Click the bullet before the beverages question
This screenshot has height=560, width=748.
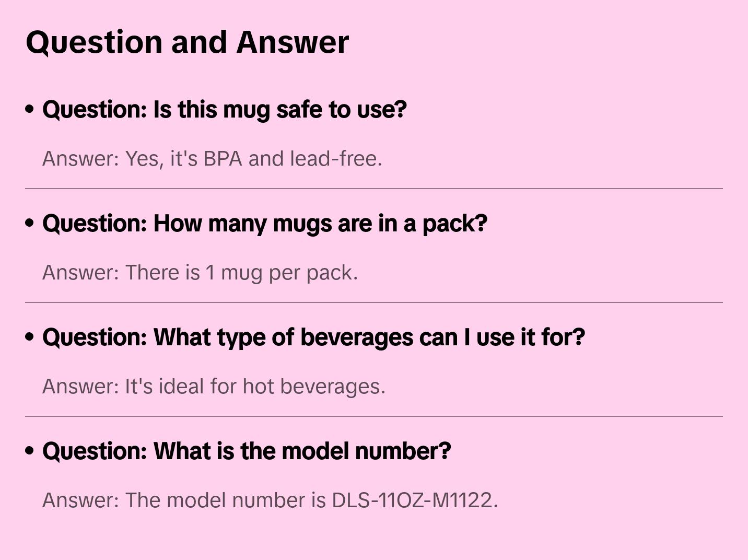[30, 337]
